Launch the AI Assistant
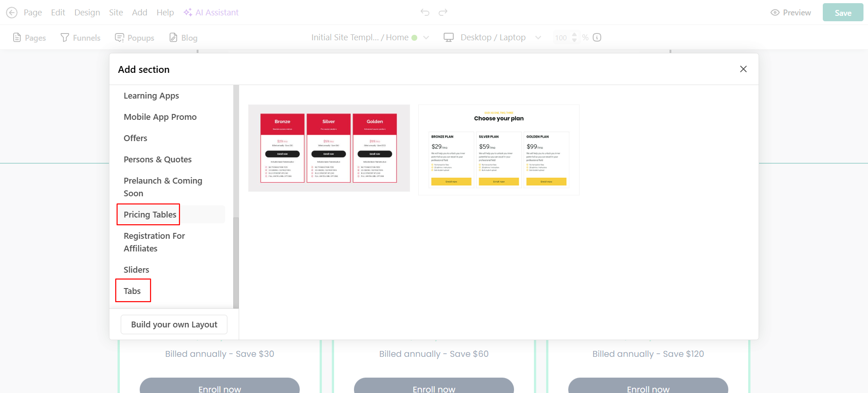 tap(211, 13)
